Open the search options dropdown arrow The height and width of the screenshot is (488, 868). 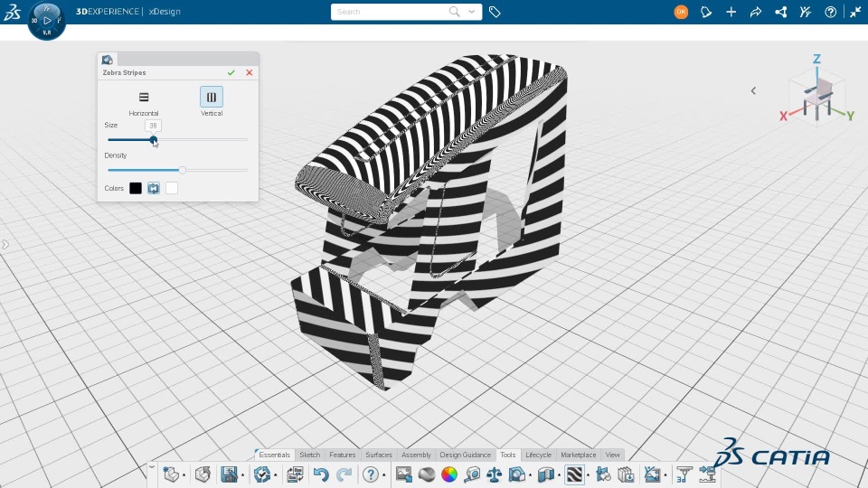472,12
